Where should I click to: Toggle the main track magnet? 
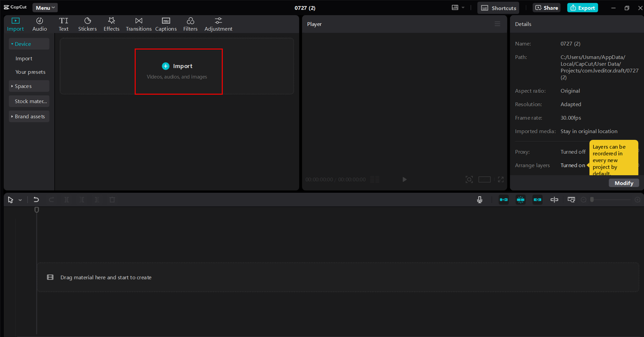coord(504,200)
